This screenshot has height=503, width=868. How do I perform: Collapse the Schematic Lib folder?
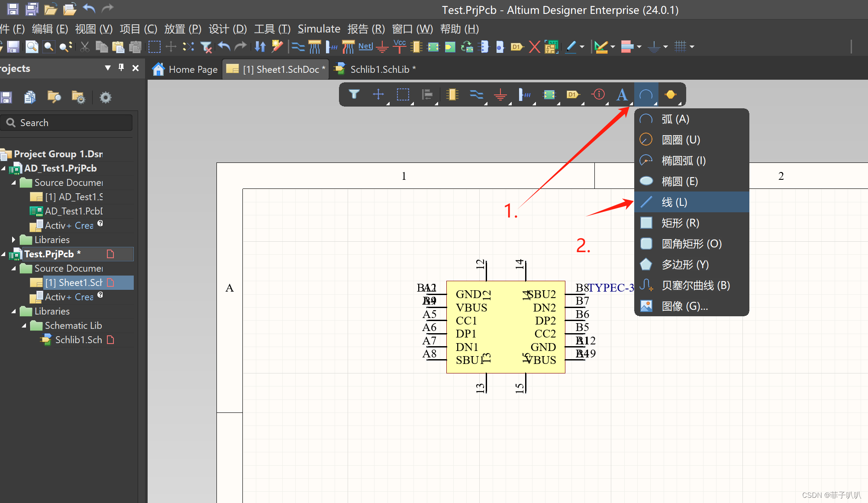pyautogui.click(x=24, y=325)
